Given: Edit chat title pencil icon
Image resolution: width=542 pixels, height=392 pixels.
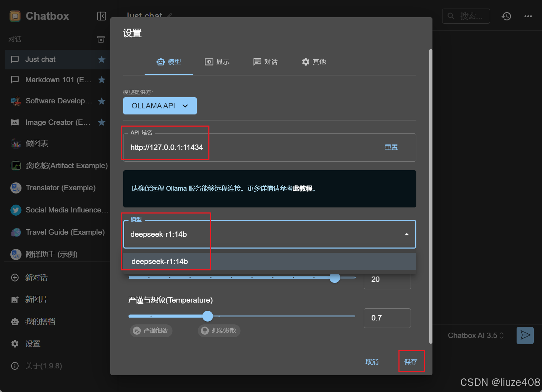Looking at the screenshot, I should click(170, 15).
